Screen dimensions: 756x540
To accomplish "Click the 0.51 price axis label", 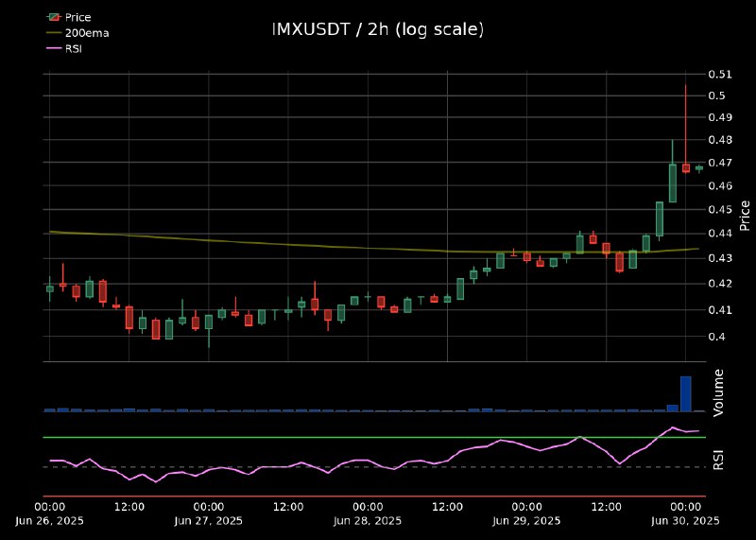I will (719, 75).
